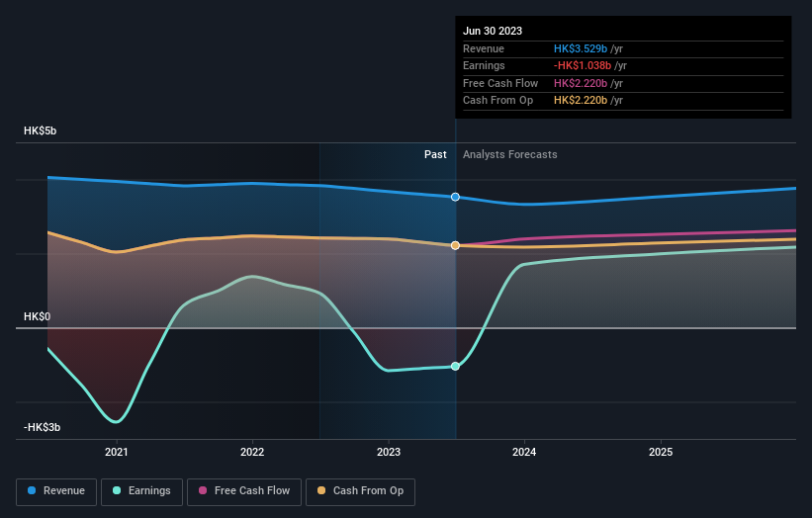Select the orange Cash From Op data point marker

pyautogui.click(x=455, y=245)
